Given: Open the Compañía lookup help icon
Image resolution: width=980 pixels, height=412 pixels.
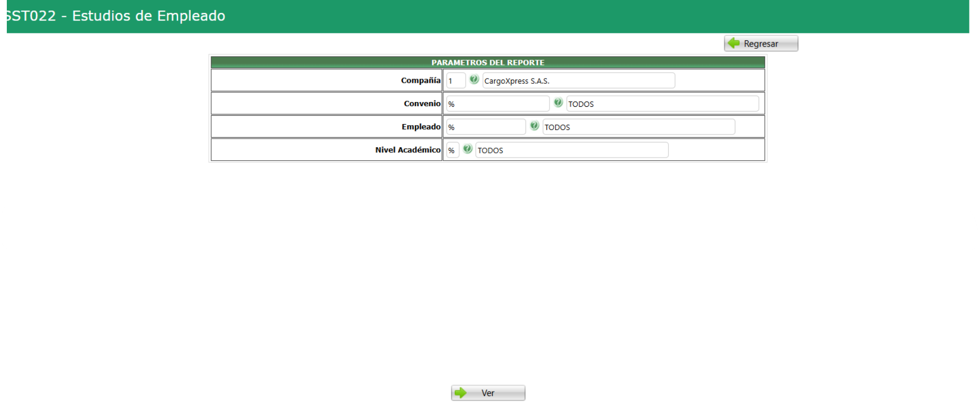Looking at the screenshot, I should pos(474,80).
